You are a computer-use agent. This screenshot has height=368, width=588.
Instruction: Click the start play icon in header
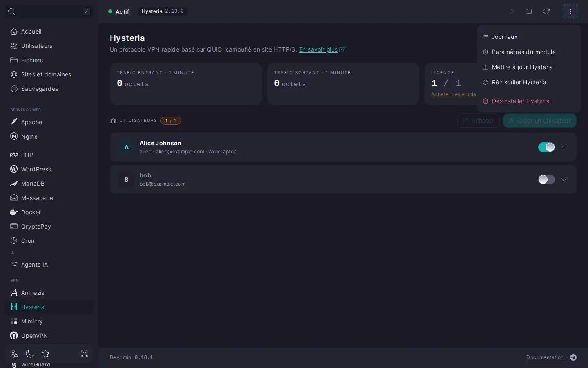point(512,11)
